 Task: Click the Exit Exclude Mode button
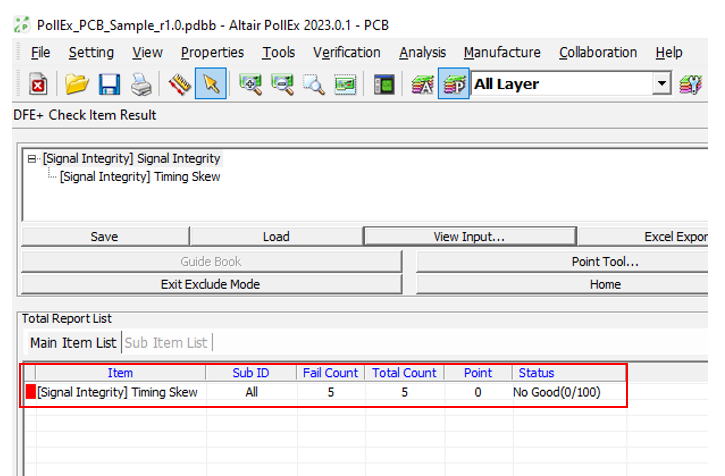(210, 284)
